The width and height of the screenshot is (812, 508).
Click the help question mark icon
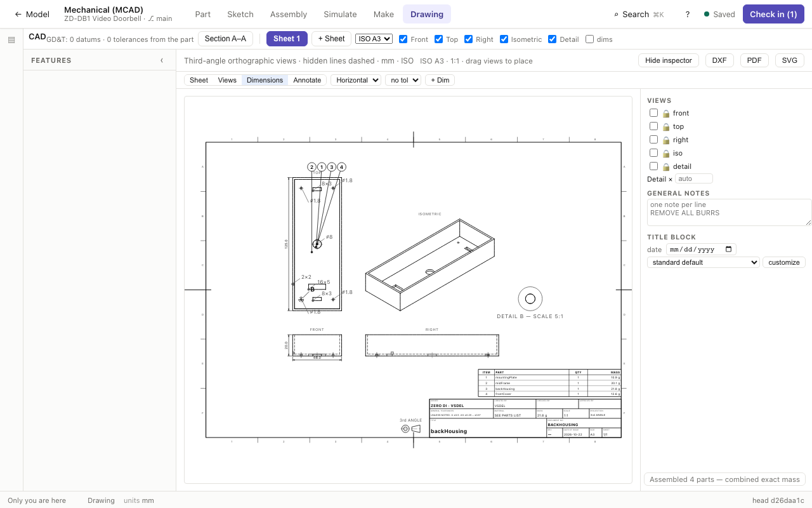coord(688,14)
